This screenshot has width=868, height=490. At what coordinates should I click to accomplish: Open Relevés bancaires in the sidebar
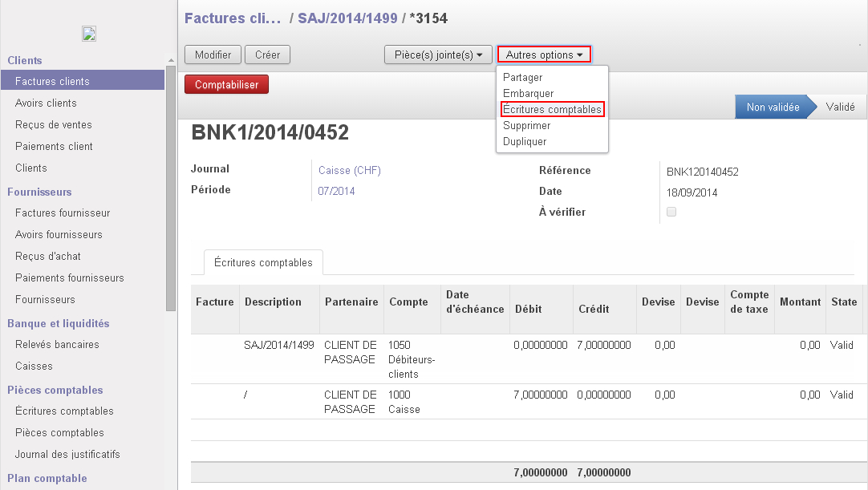pos(57,344)
